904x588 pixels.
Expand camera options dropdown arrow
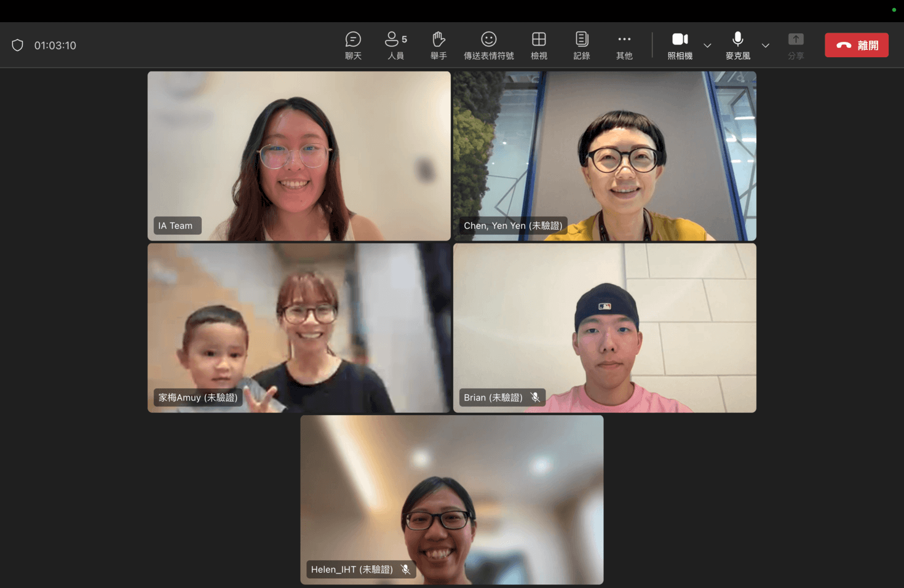tap(707, 46)
